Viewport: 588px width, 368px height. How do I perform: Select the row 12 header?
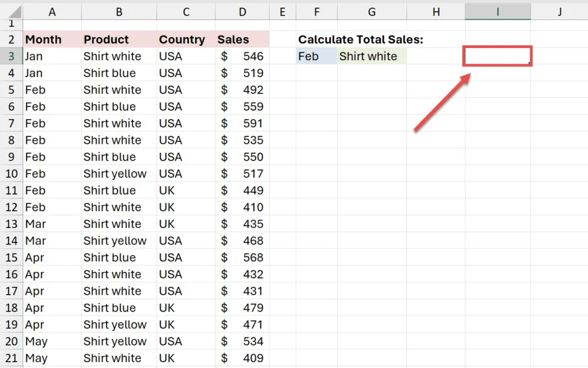[x=11, y=207]
